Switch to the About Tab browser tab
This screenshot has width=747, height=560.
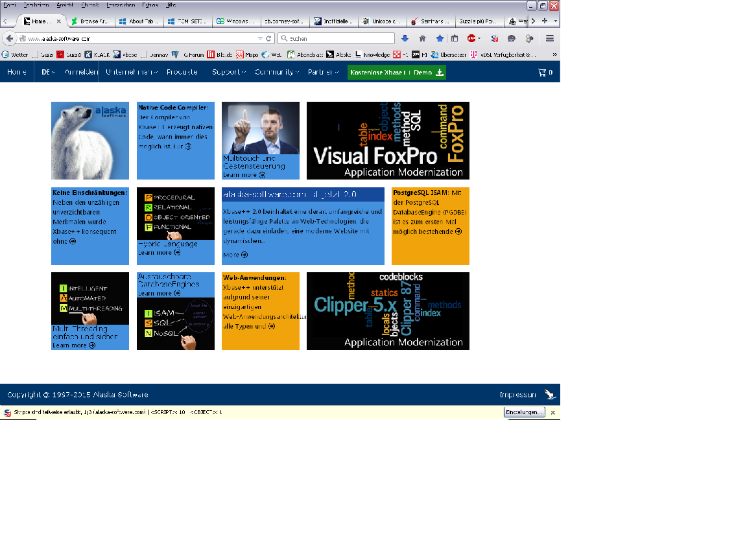[x=140, y=21]
